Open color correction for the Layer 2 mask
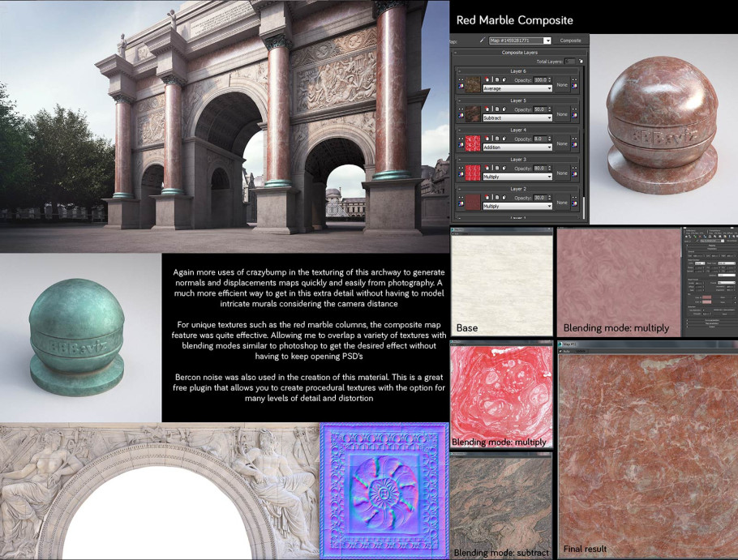 click(x=575, y=204)
